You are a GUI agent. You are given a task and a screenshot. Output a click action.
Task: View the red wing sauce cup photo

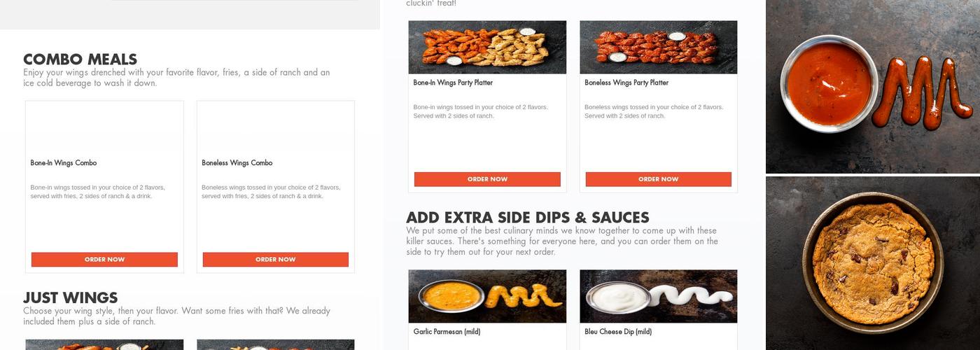(873, 86)
